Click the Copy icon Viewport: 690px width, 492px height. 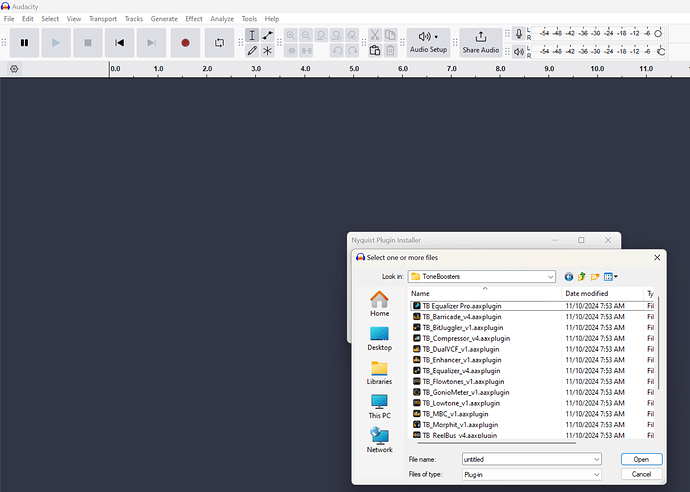point(390,35)
